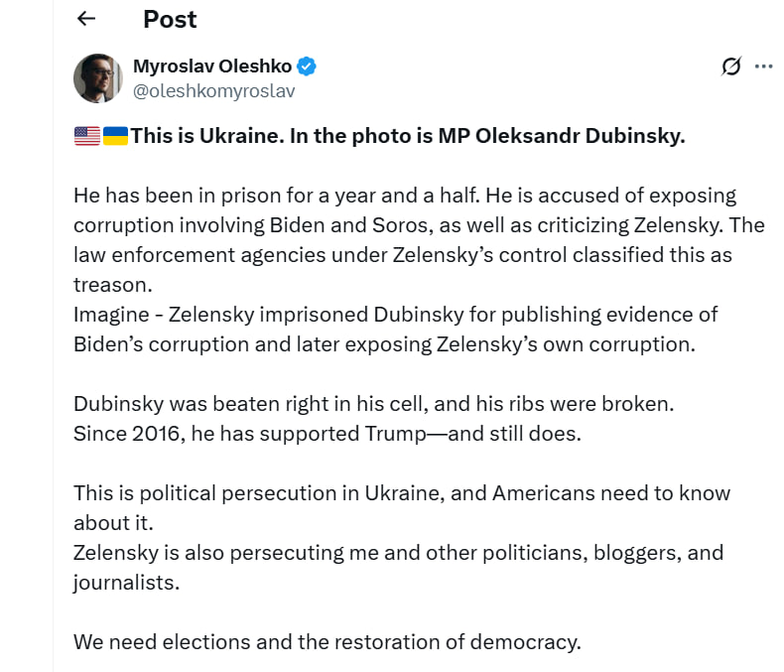
Task: Click the sentence about broken ribs
Action: coord(374,404)
